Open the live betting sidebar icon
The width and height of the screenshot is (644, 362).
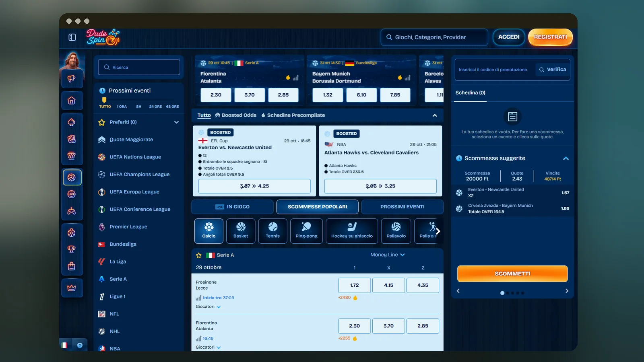(x=72, y=194)
